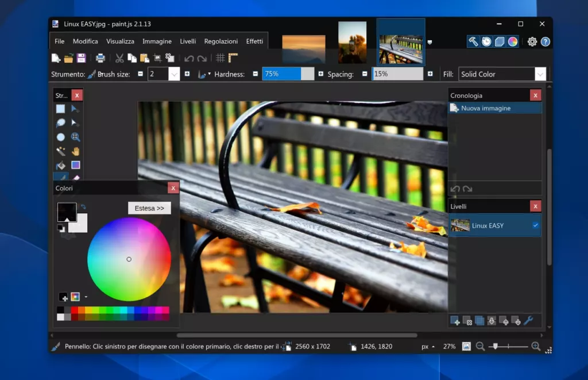The image size is (588, 380).
Task: Add a new layer in Livelli panel
Action: point(455,321)
